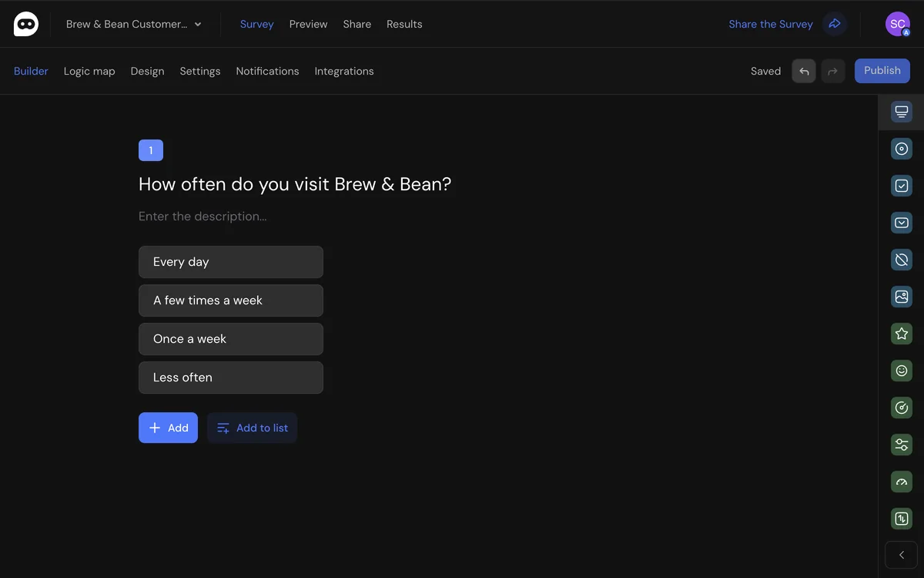Click the share arrow icon

pos(835,24)
